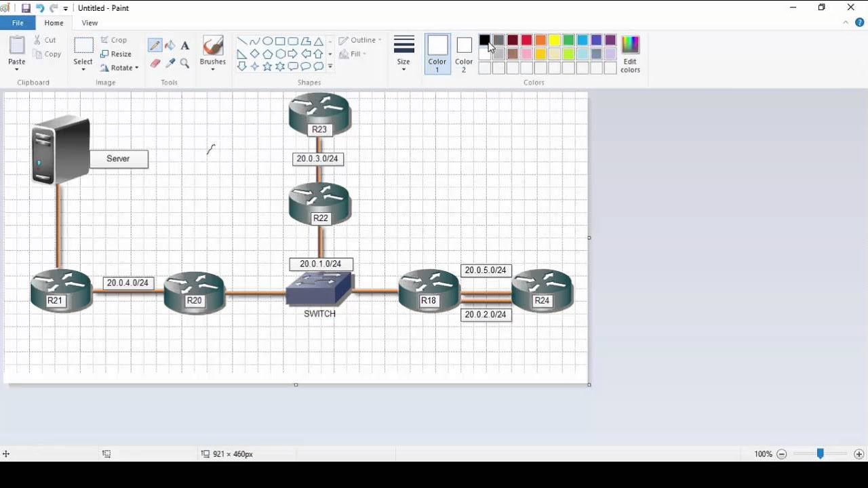Select the Magnifier tool
Screen dimensions: 868x488
click(184, 63)
